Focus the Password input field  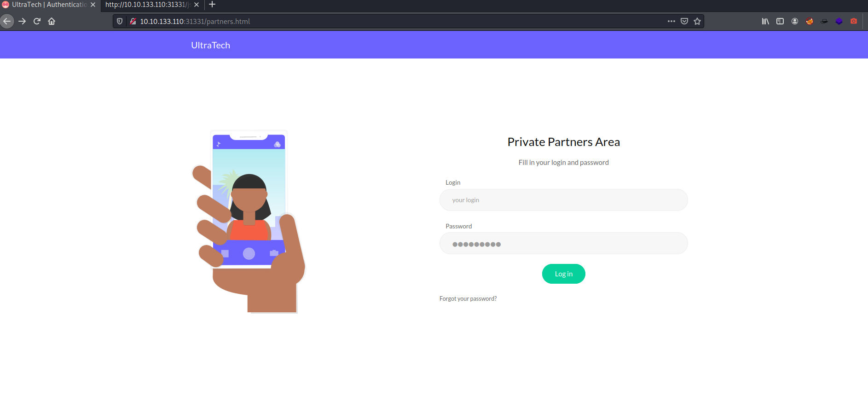pyautogui.click(x=563, y=243)
